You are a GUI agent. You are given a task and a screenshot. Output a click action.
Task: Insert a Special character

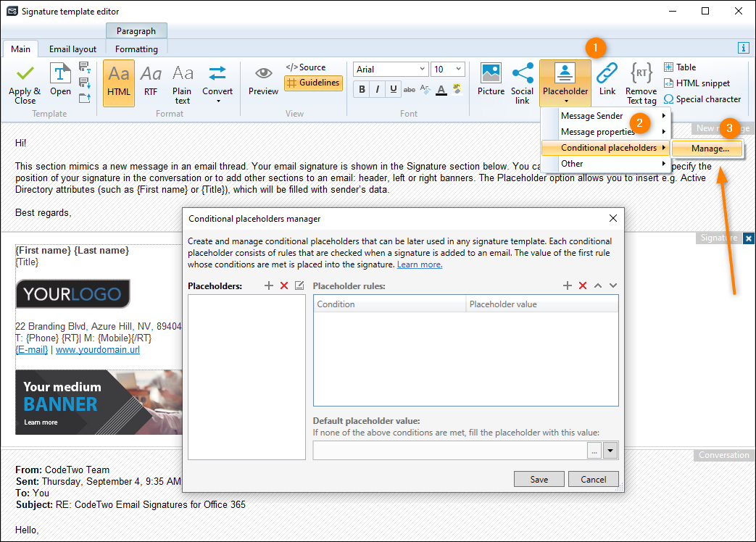pyautogui.click(x=702, y=99)
